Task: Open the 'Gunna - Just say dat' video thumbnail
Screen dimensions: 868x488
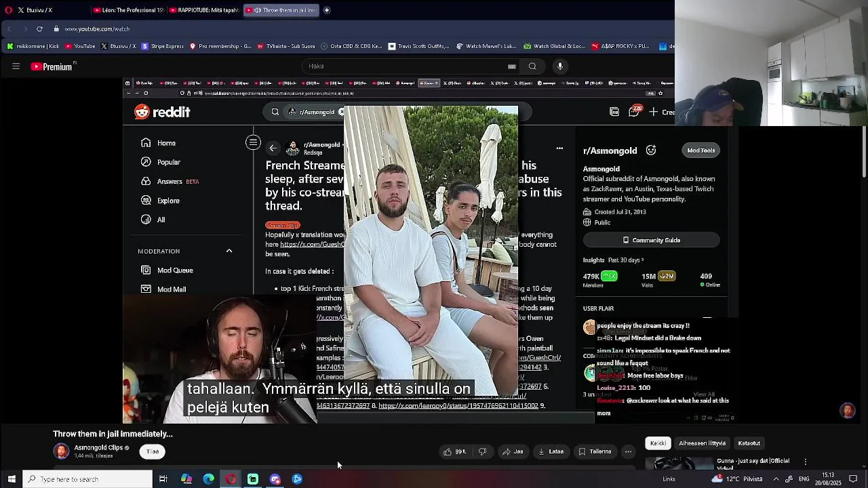Action: pyautogui.click(x=679, y=464)
